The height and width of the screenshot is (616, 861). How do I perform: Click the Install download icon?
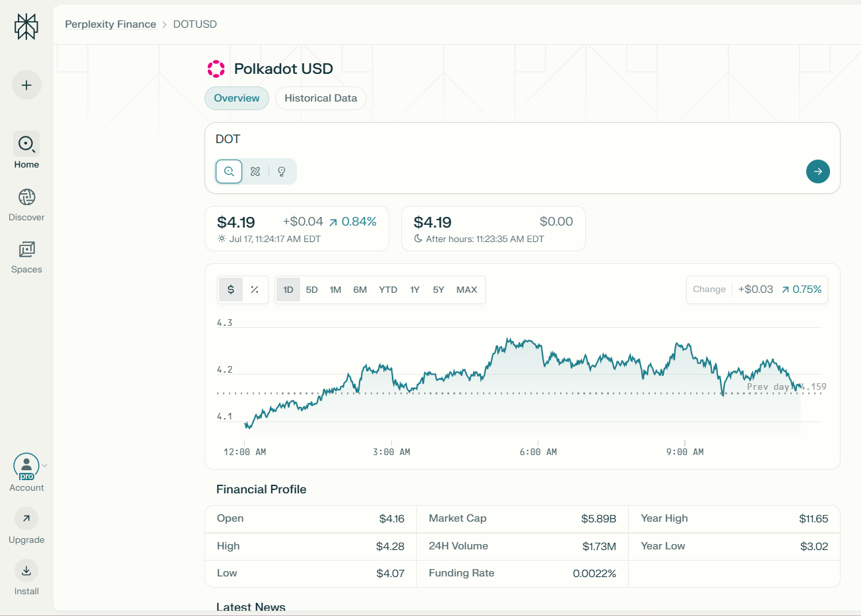pos(26,570)
